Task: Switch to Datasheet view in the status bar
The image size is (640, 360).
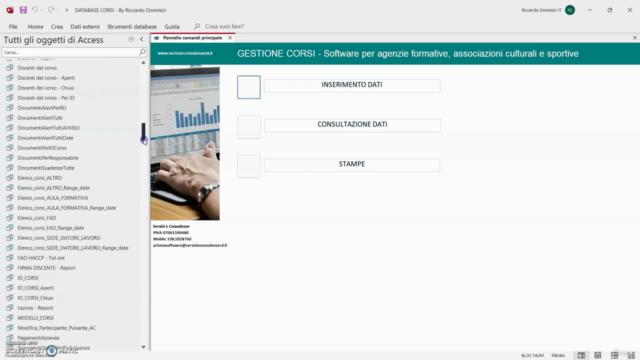Action: pos(598,356)
